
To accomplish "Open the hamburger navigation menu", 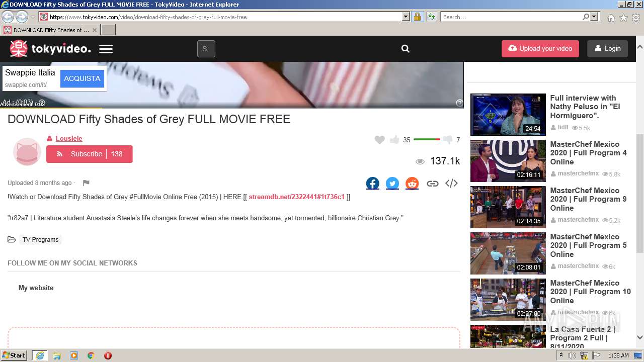I will pyautogui.click(x=106, y=49).
